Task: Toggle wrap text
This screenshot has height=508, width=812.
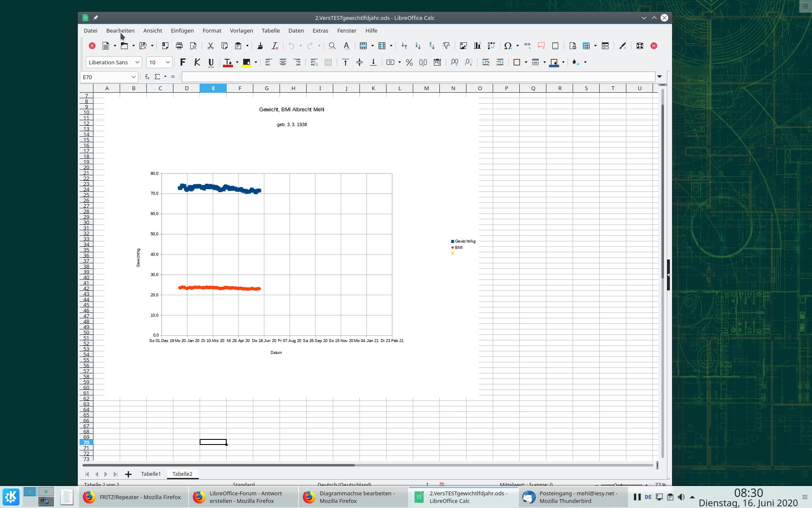Action: tap(314, 62)
